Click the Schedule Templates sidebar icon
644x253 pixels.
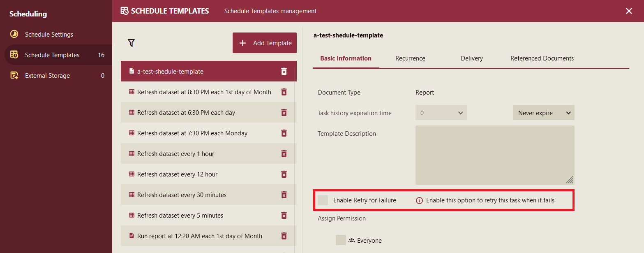click(x=14, y=55)
